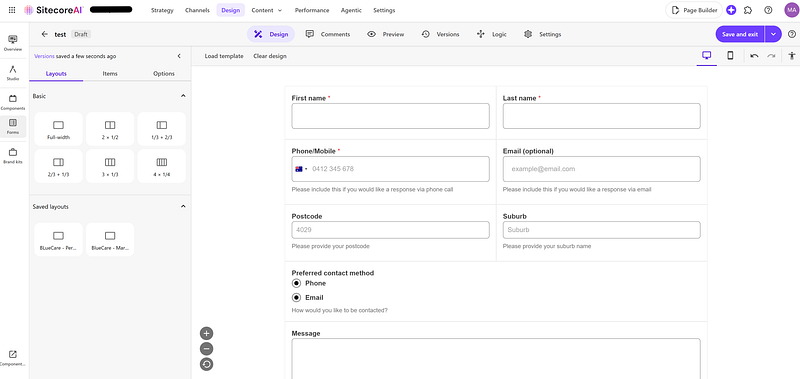Select the Email radio option
This screenshot has width=800, height=379.
296,297
